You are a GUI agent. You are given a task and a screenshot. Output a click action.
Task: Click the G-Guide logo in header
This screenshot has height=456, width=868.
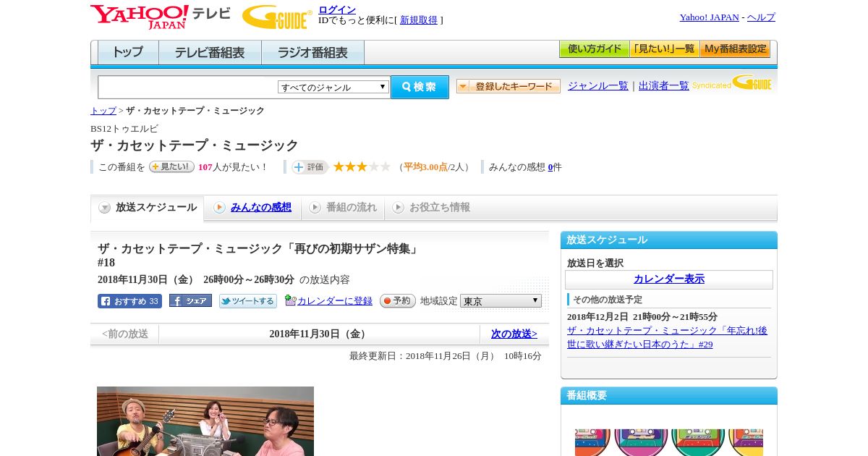point(277,17)
